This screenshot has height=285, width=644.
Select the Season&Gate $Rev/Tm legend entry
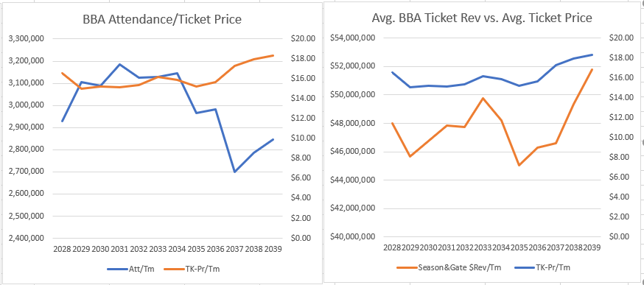(x=449, y=267)
